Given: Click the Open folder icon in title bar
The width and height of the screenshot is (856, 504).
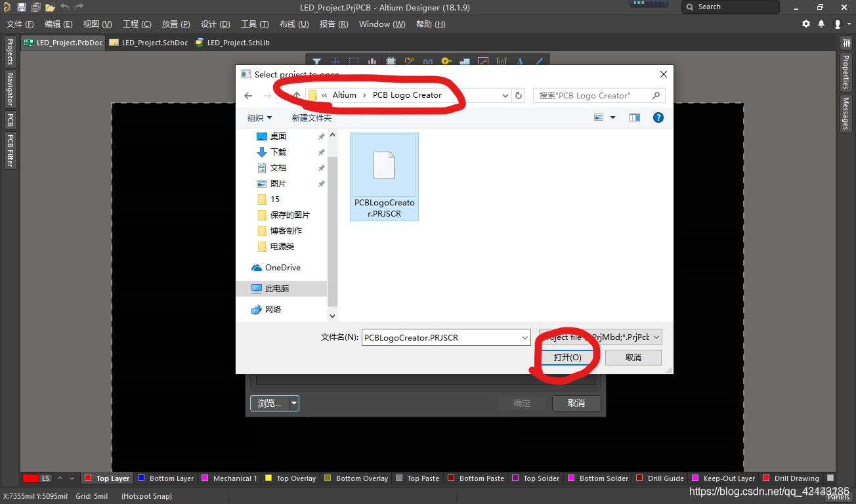Looking at the screenshot, I should point(50,7).
